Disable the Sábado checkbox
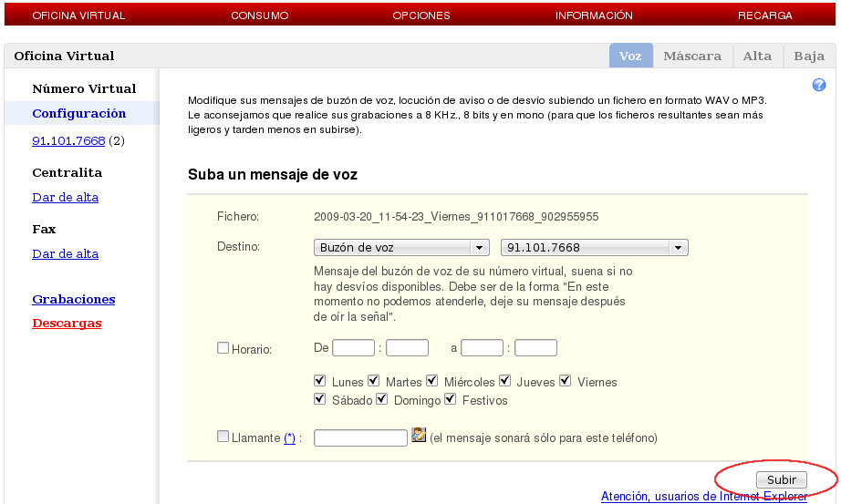841x504 pixels. [x=319, y=399]
